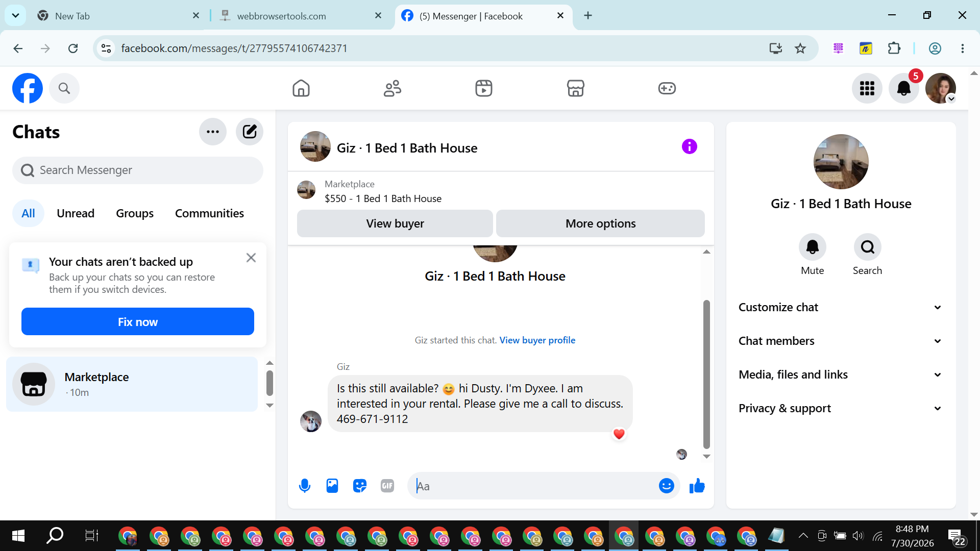The image size is (980, 551).
Task: Switch to the Communities filter
Action: tap(209, 213)
